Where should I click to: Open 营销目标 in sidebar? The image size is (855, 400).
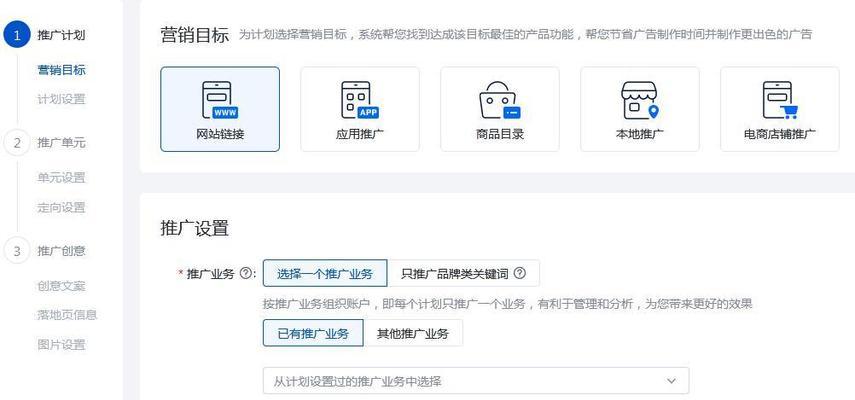click(x=61, y=70)
